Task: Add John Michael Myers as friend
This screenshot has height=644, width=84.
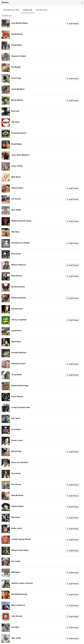Action: (x=73, y=24)
